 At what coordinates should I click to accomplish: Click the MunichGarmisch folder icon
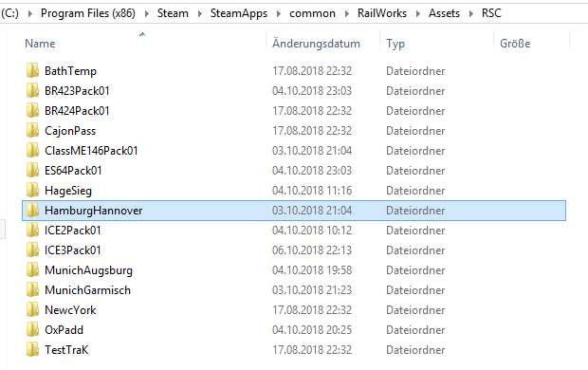(x=32, y=289)
